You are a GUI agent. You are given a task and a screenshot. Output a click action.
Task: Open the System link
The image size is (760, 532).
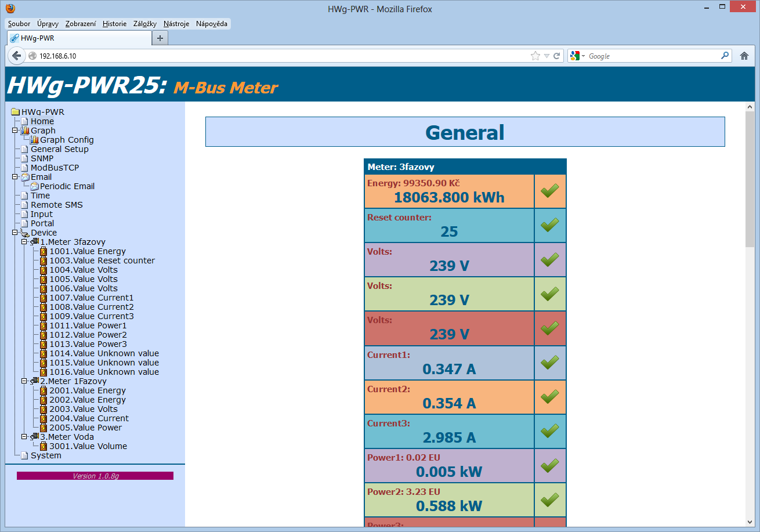46,455
